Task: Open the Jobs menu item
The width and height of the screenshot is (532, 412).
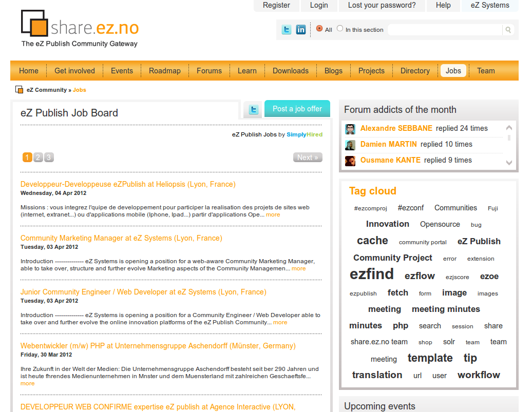Action: pyautogui.click(x=453, y=71)
